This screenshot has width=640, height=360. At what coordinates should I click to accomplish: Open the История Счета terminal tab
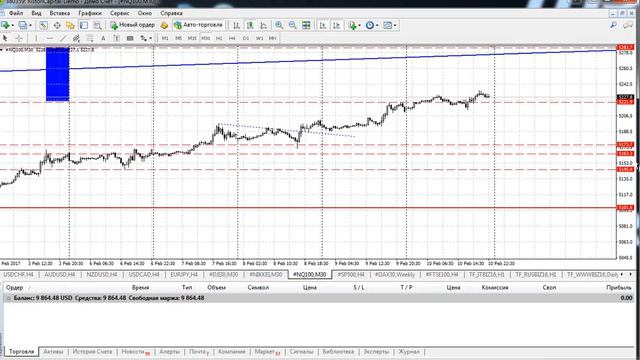[92, 351]
